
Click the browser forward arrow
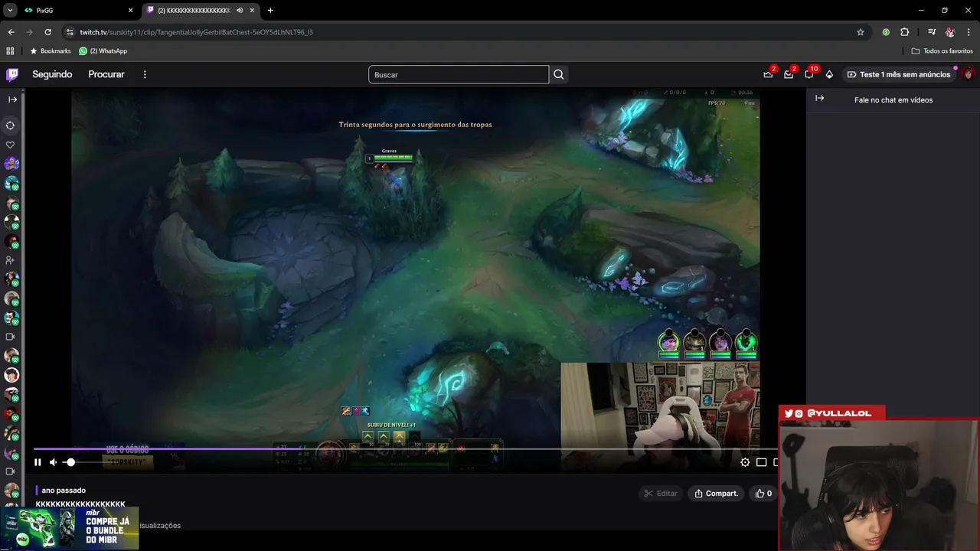[29, 32]
